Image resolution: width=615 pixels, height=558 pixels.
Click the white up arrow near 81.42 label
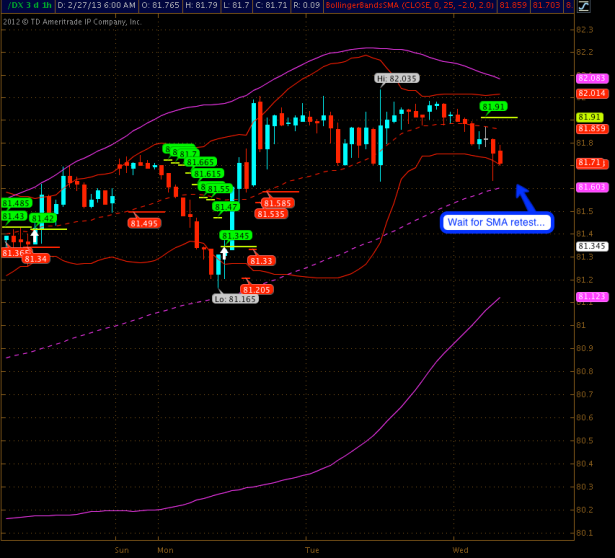coord(36,235)
